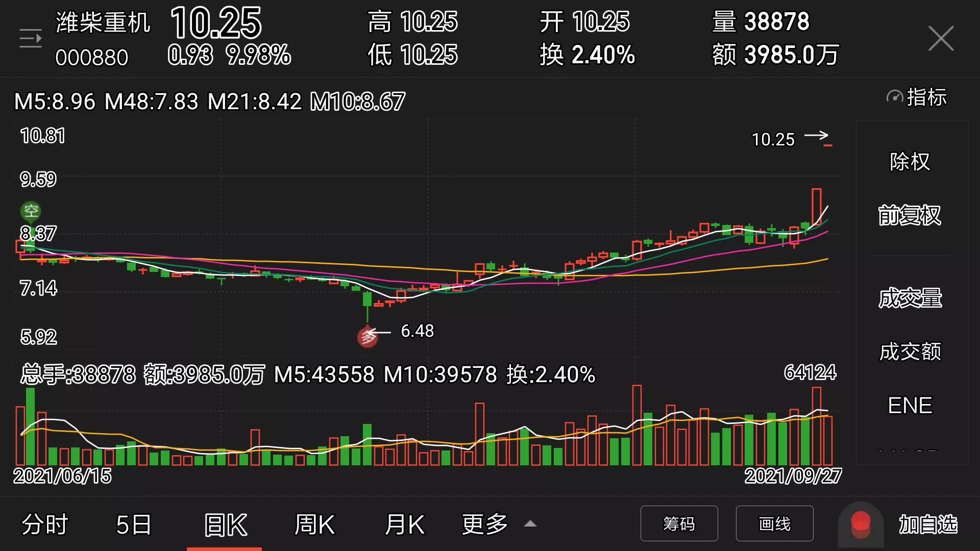The width and height of the screenshot is (980, 551).
Task: Expand the 更多 period arrow
Action: point(530,524)
